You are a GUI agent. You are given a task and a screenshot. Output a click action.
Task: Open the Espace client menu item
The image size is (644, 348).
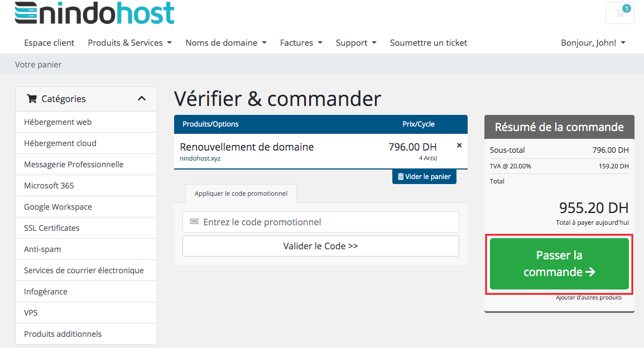coord(49,43)
